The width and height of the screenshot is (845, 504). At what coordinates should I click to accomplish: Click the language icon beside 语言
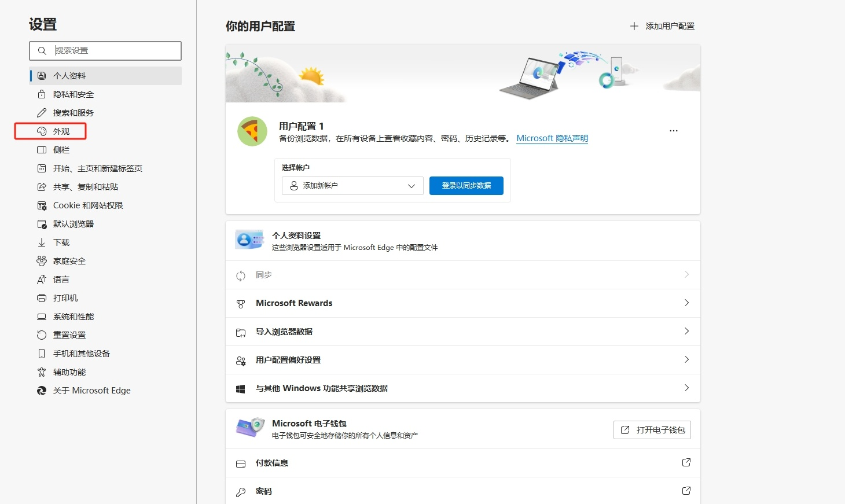click(42, 279)
